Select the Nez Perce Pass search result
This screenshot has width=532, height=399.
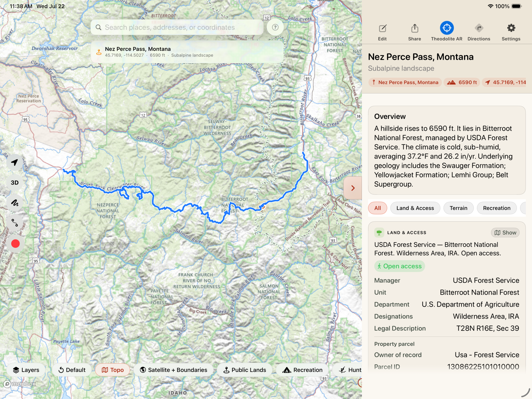[187, 52]
